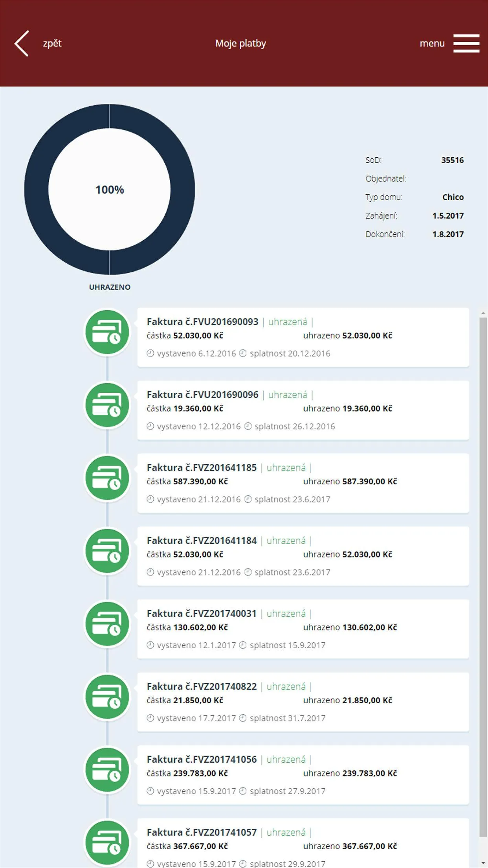Viewport: 488px width, 868px height.
Task: Click částka 587.390,00 Kč amount
Action: pos(187,481)
